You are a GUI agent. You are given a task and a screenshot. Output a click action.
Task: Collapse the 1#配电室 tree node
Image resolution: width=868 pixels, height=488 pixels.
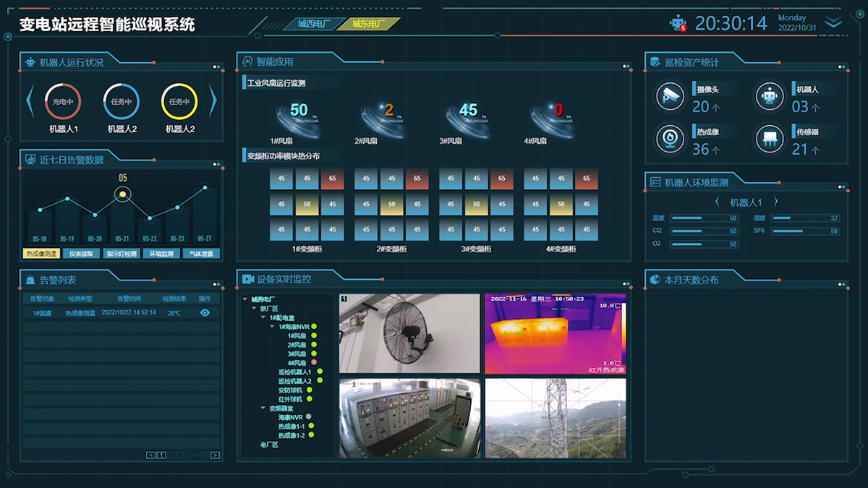(264, 318)
